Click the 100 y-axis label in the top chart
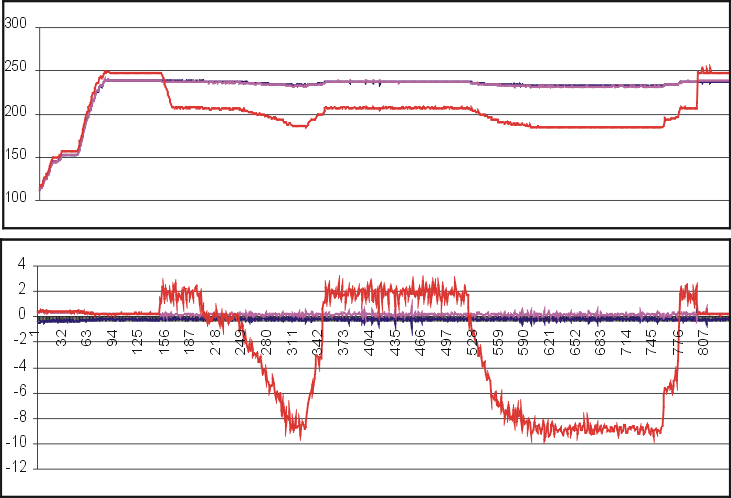The height and width of the screenshot is (498, 731). point(16,200)
